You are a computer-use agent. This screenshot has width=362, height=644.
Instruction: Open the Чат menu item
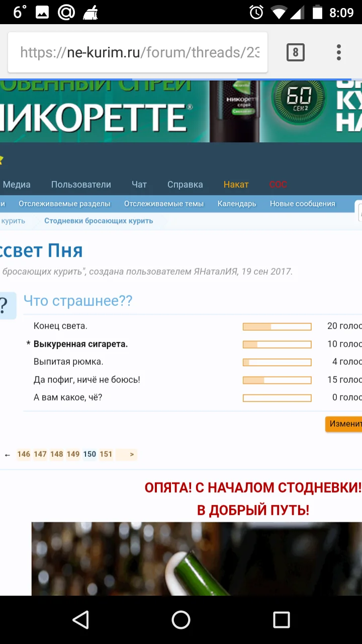[x=139, y=185]
